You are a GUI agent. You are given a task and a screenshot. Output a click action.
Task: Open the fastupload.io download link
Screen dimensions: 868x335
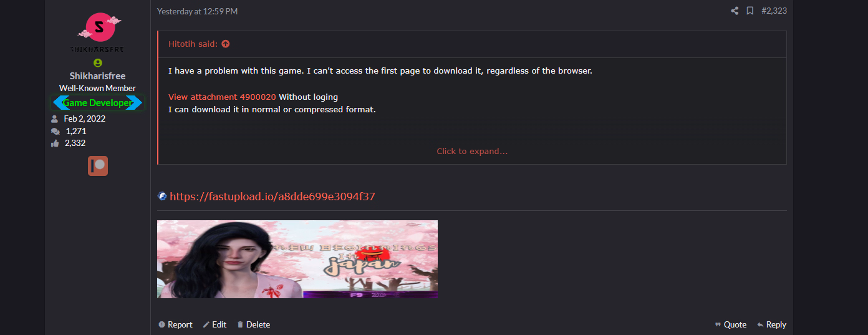tap(272, 197)
